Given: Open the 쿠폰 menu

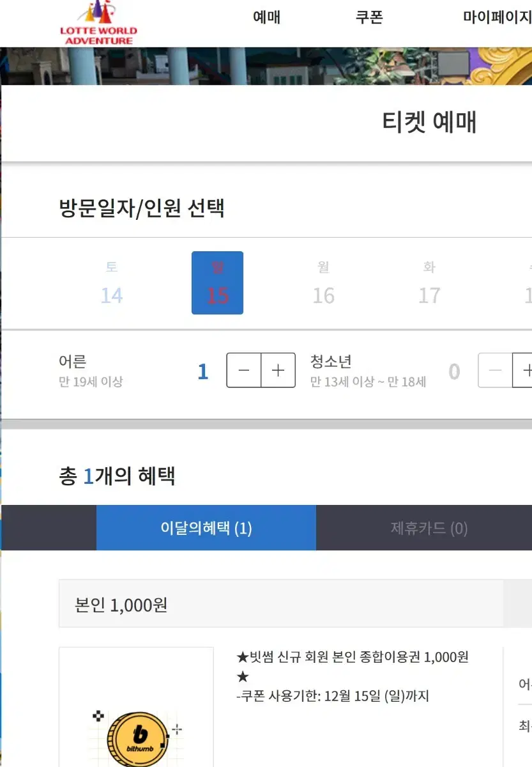Looking at the screenshot, I should point(369,17).
